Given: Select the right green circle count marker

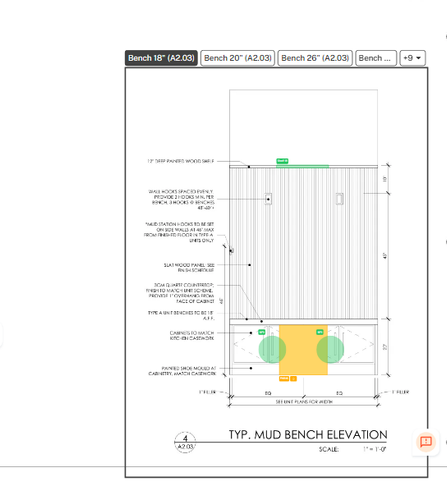Looking at the screenshot, I should tap(330, 349).
